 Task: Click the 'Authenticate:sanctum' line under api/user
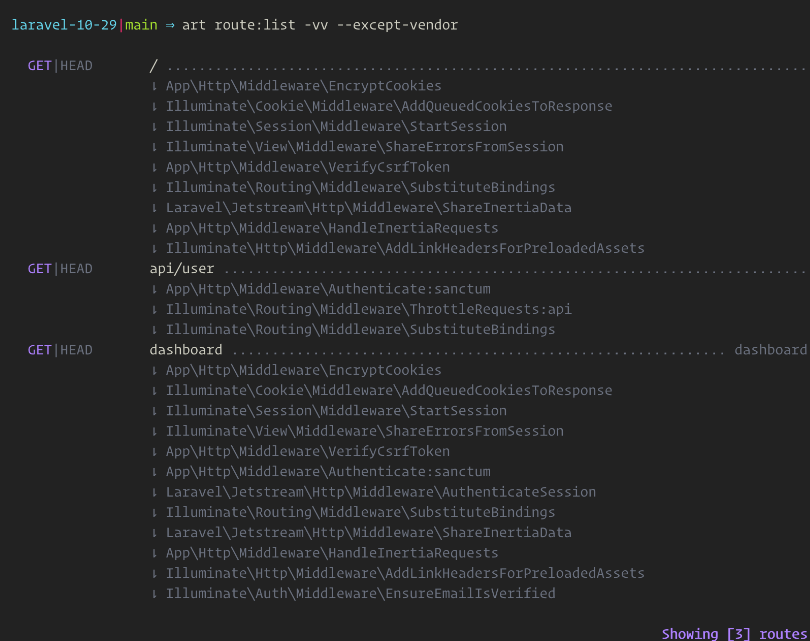[328, 289]
